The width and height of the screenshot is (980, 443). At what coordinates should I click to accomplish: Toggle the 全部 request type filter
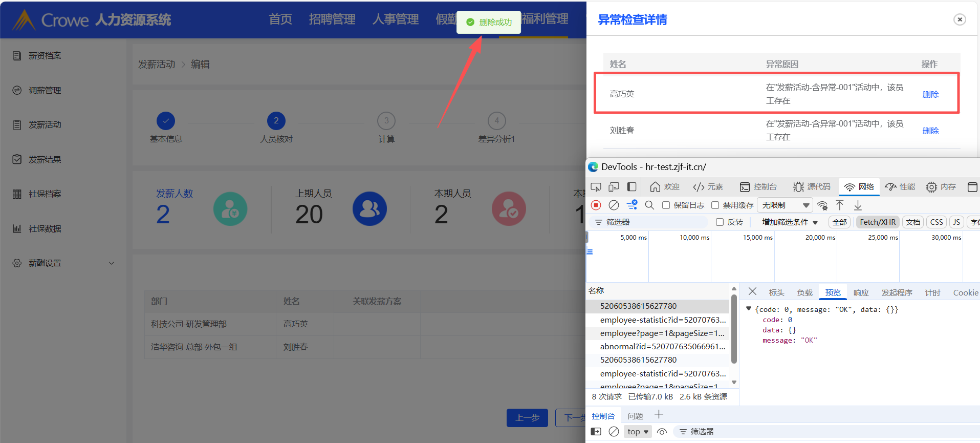pyautogui.click(x=839, y=222)
